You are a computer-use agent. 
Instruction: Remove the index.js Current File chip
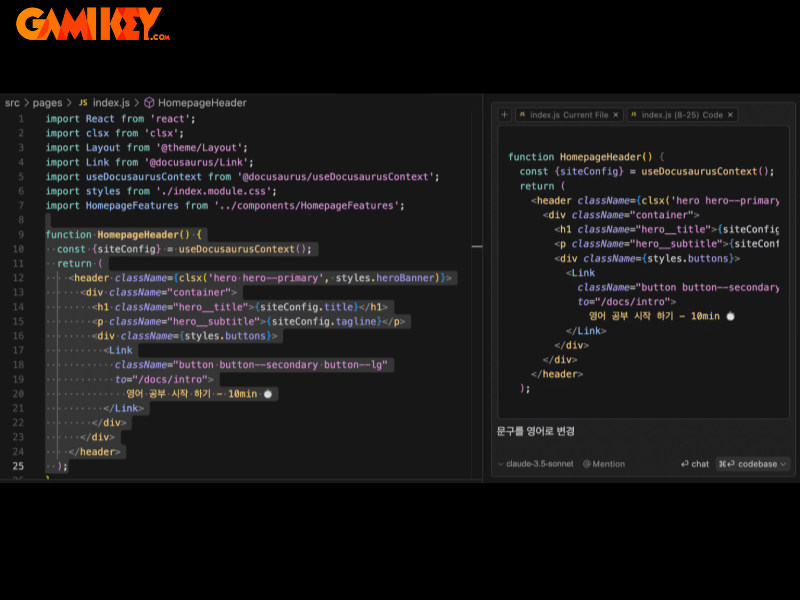coord(616,115)
